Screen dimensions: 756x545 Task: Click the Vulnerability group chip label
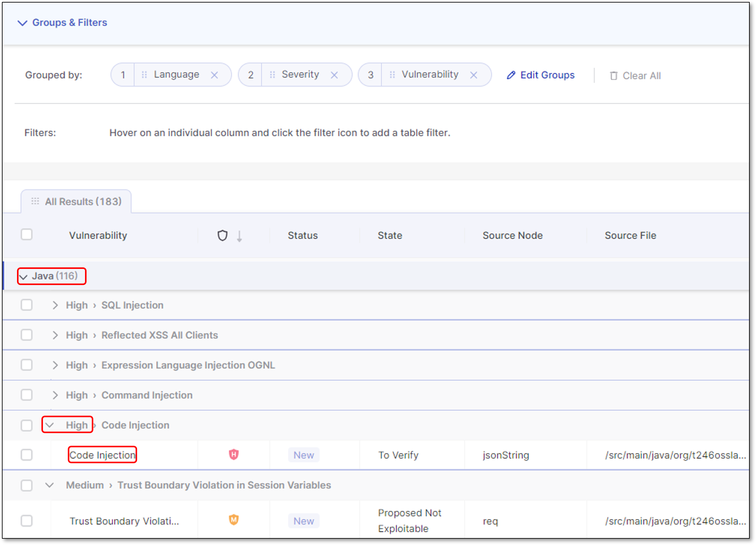pyautogui.click(x=430, y=74)
